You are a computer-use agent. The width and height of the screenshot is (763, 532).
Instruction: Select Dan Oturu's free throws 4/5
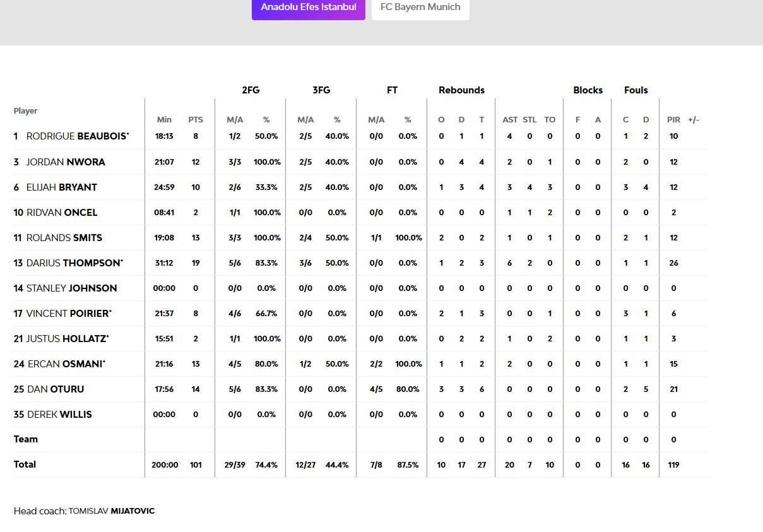point(376,389)
